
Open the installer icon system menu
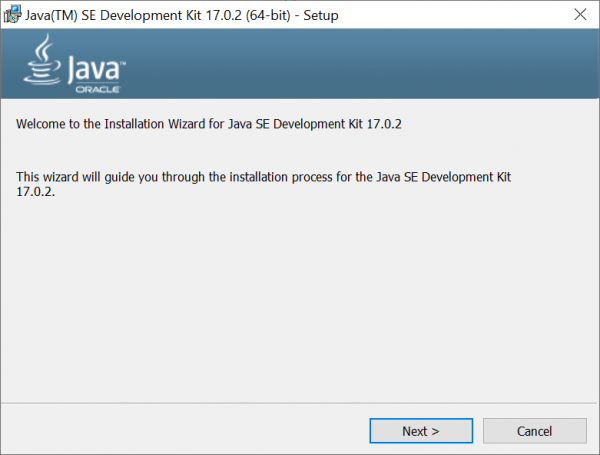[x=12, y=14]
